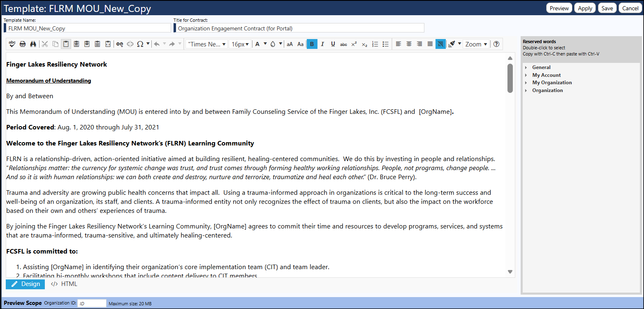Switch to the Design view tab

25,284
